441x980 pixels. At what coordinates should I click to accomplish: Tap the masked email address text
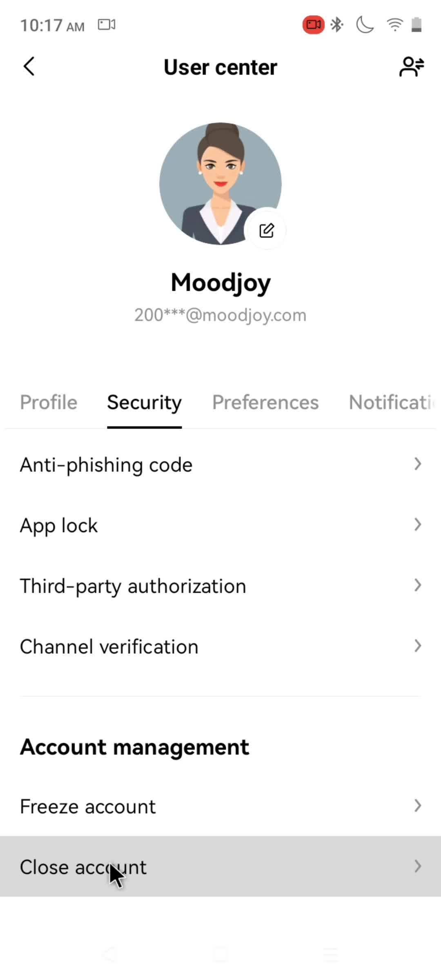point(220,315)
